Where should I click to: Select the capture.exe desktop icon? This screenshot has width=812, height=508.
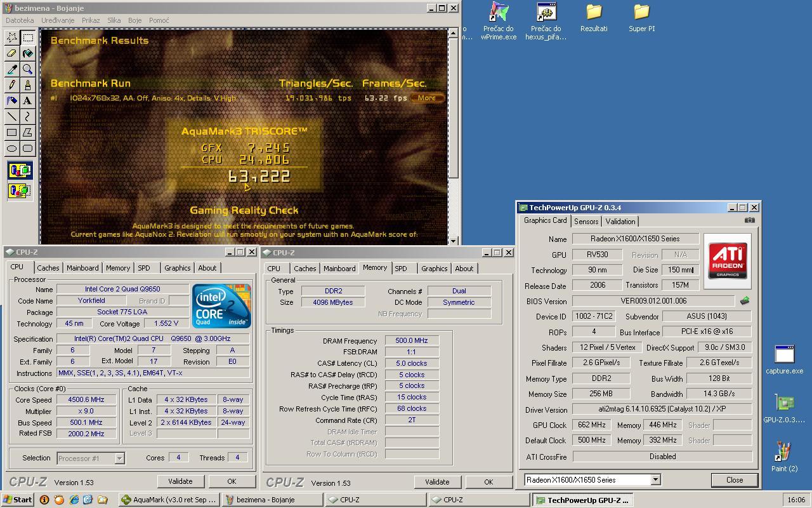coord(785,359)
